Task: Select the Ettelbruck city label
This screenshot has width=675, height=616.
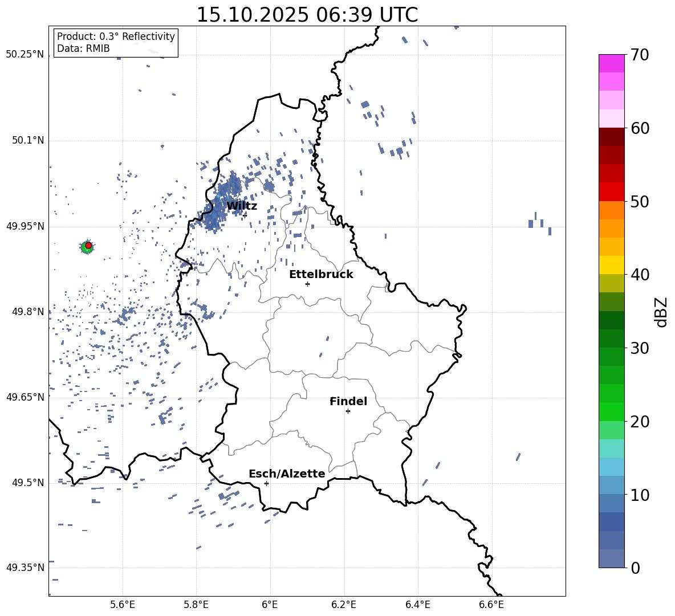Action: click(x=321, y=275)
